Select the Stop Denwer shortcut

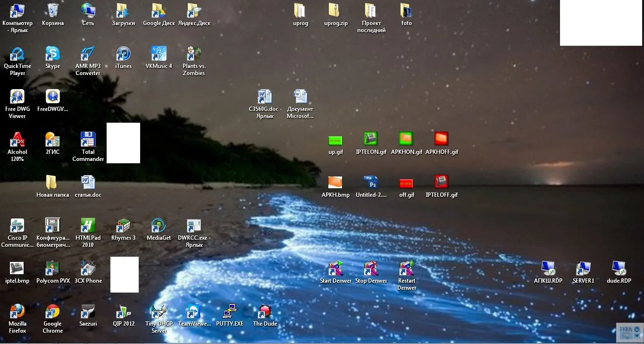(x=371, y=272)
